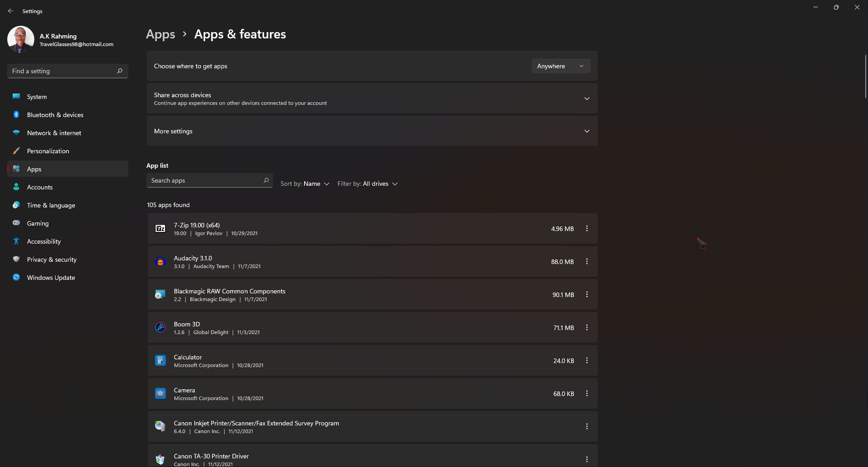Select Bluetooth & devices in sidebar
The height and width of the screenshot is (467, 868).
point(55,115)
